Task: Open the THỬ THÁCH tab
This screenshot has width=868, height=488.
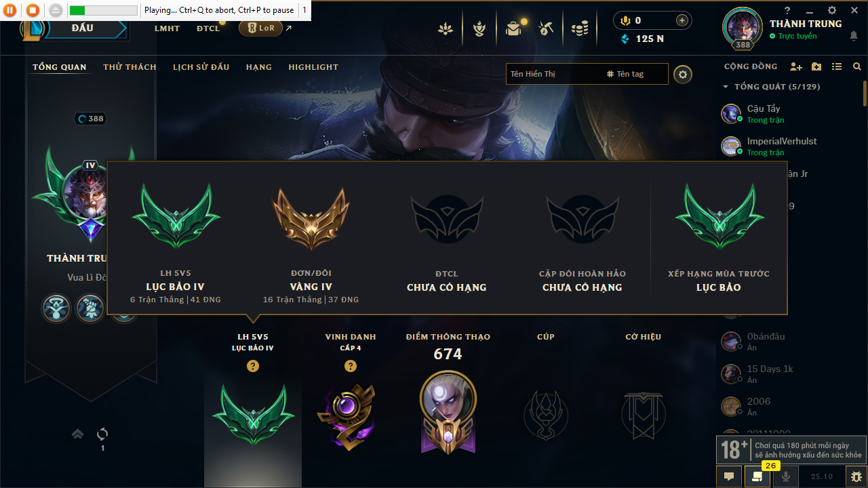Action: tap(130, 67)
